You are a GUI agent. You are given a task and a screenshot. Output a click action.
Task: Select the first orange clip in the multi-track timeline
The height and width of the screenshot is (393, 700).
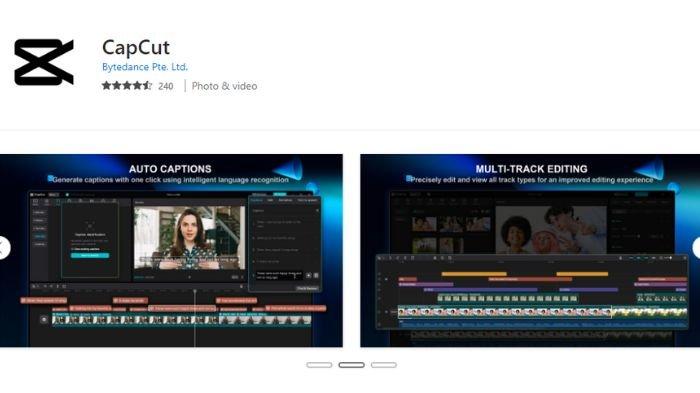(474, 274)
